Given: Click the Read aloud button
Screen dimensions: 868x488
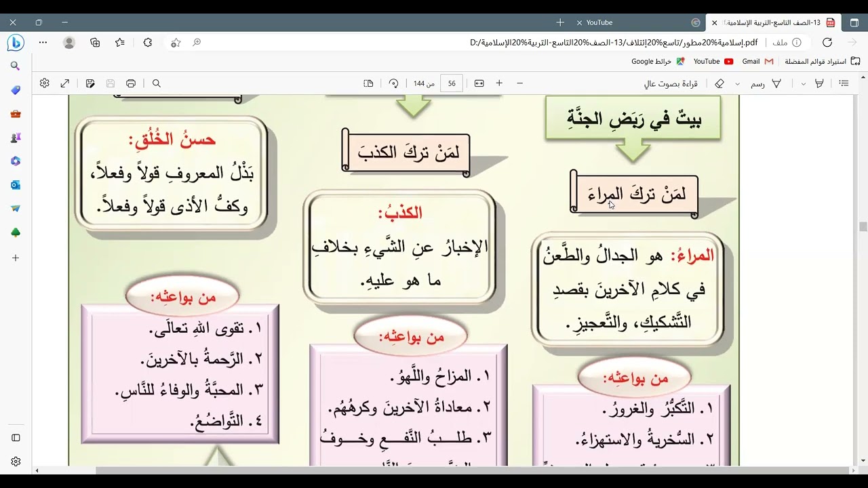Looking at the screenshot, I should click(x=671, y=83).
